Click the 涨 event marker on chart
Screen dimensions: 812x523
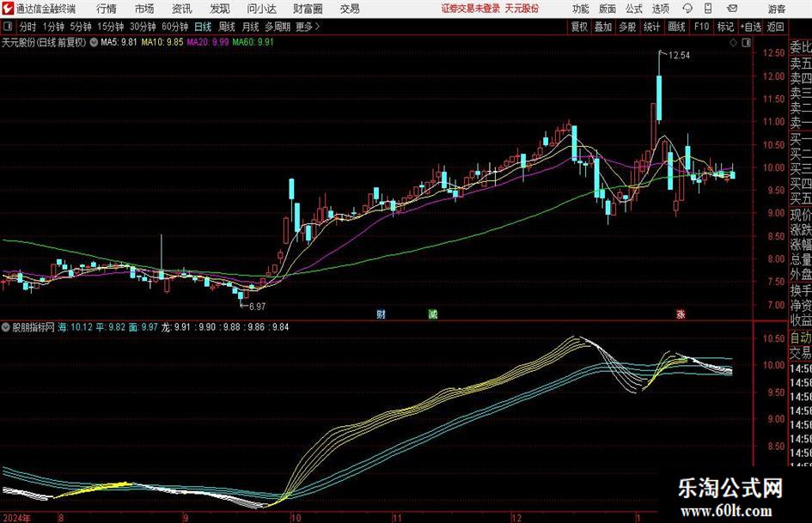coord(681,313)
